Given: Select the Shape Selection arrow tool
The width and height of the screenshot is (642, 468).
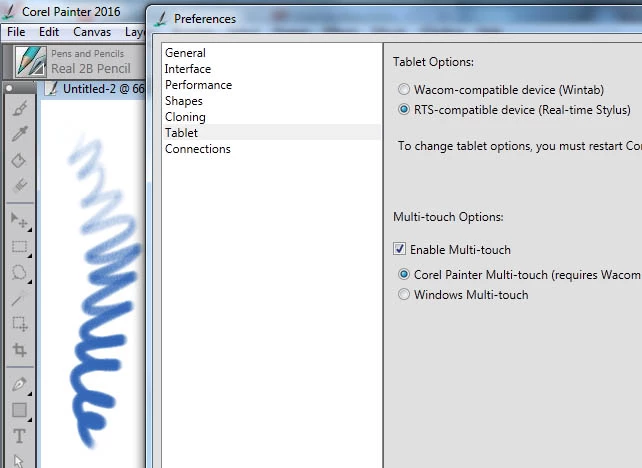Looking at the screenshot, I should tap(19, 460).
